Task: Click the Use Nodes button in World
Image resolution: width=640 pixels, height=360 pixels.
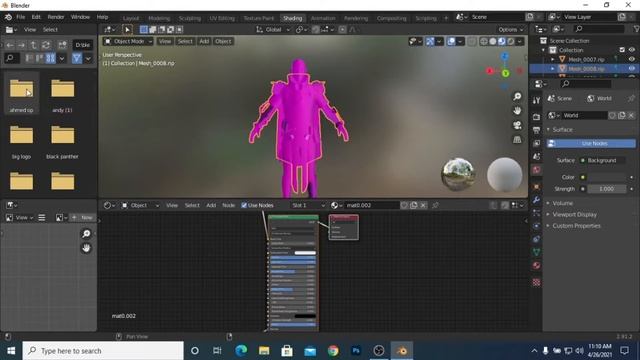Action: coord(591,143)
